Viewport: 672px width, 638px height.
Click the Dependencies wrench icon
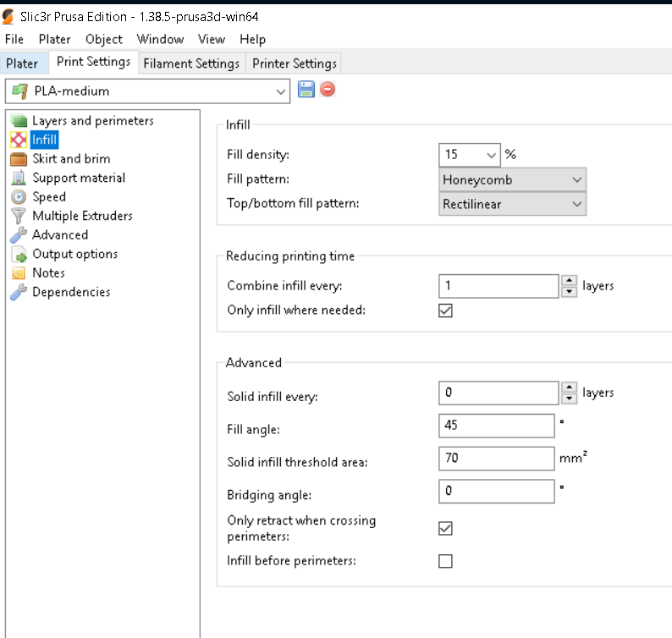[19, 292]
